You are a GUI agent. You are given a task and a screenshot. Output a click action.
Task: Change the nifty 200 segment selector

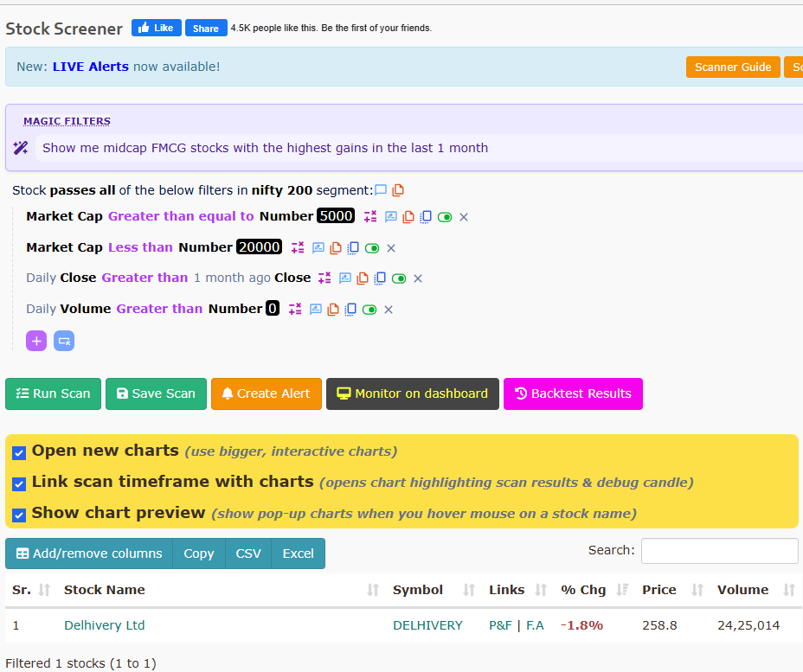(282, 190)
